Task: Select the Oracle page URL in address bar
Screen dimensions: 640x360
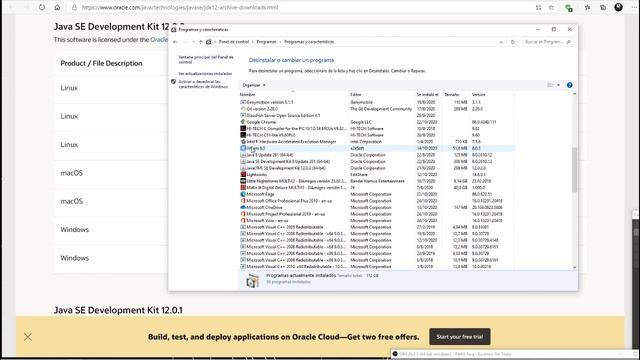Action: (x=180, y=7)
